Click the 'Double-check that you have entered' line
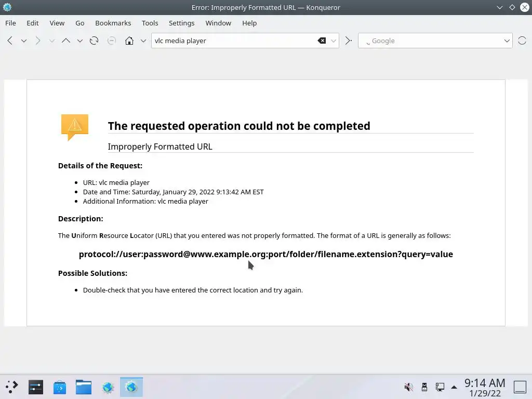 tap(193, 290)
